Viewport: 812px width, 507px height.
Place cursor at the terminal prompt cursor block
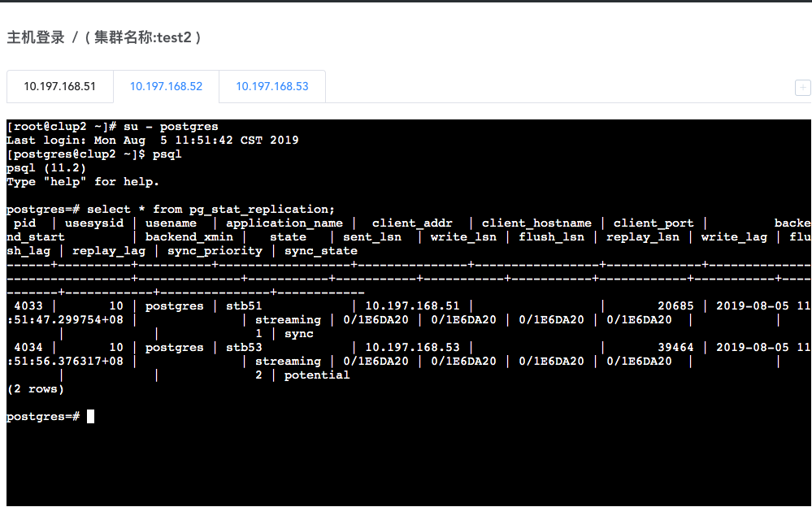90,416
